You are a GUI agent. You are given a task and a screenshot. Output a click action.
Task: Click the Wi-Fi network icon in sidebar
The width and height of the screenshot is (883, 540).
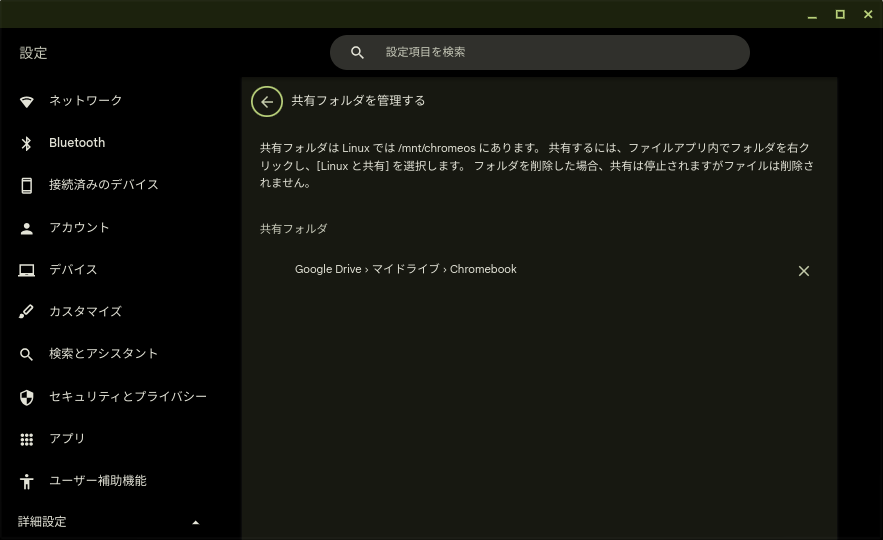click(26, 101)
